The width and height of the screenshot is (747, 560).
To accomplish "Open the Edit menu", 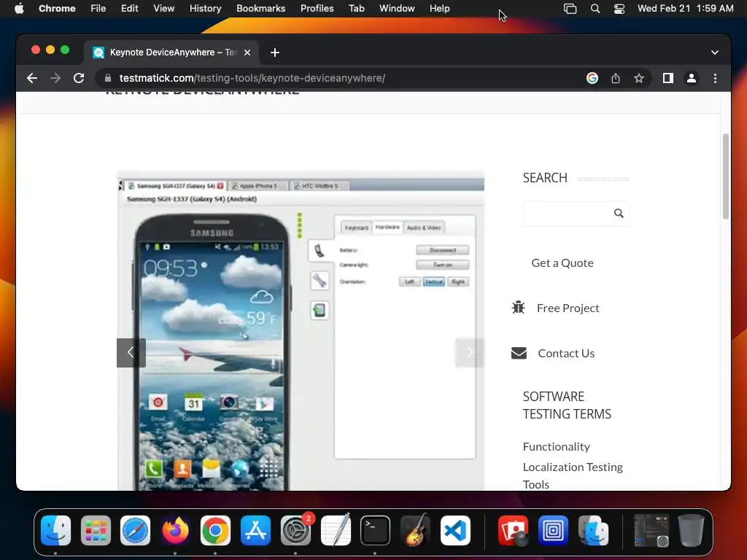I will (x=129, y=8).
